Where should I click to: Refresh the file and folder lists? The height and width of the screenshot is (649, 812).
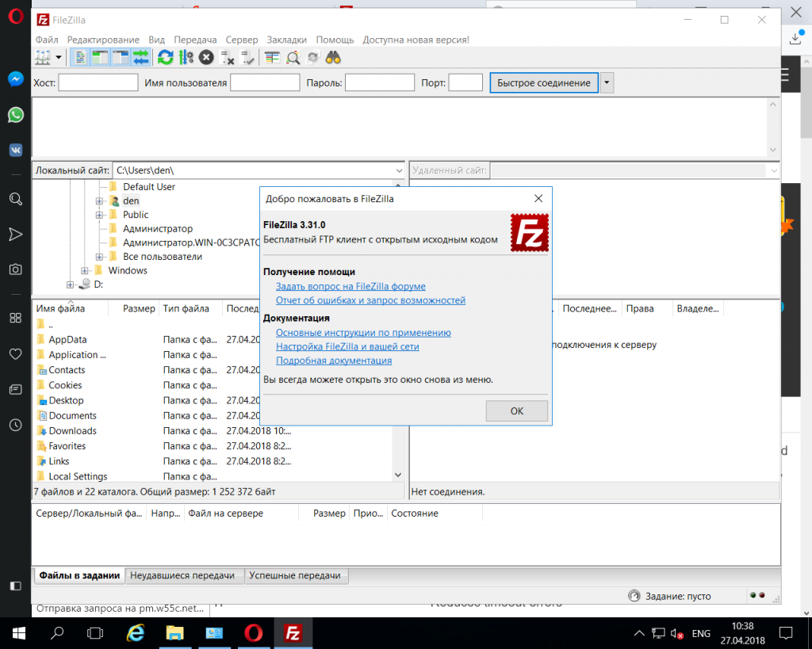point(166,57)
